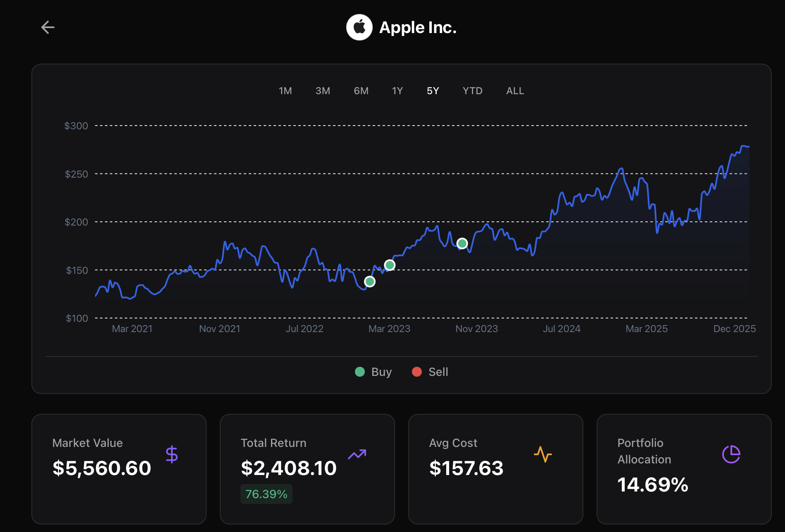Click the leftmost Buy marker on the chart
This screenshot has height=532, width=785.
point(369,281)
